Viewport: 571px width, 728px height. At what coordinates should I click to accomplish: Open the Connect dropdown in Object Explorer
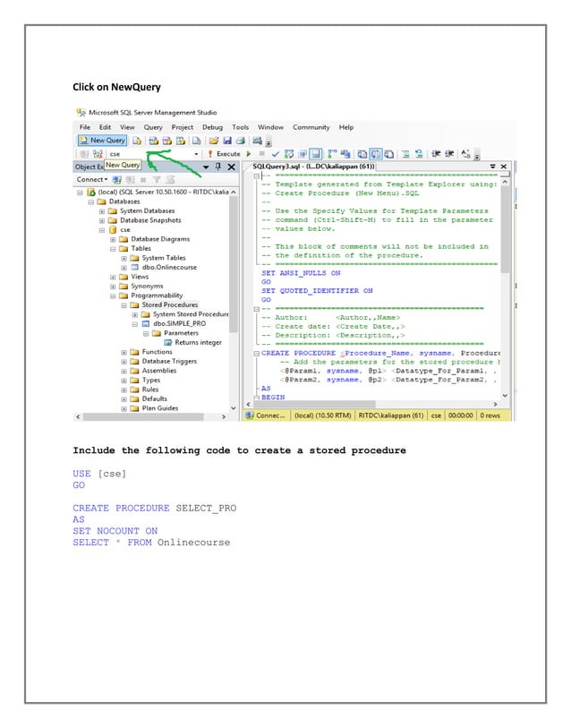pyautogui.click(x=92, y=180)
